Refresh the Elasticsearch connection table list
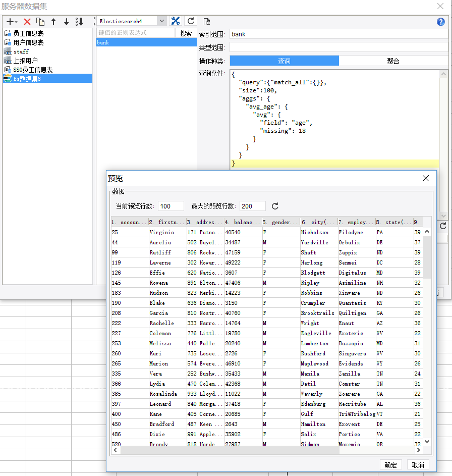 (x=191, y=21)
